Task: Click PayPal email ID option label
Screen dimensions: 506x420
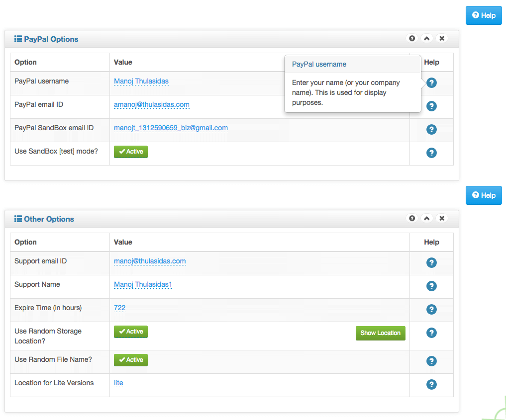Action: (39, 104)
